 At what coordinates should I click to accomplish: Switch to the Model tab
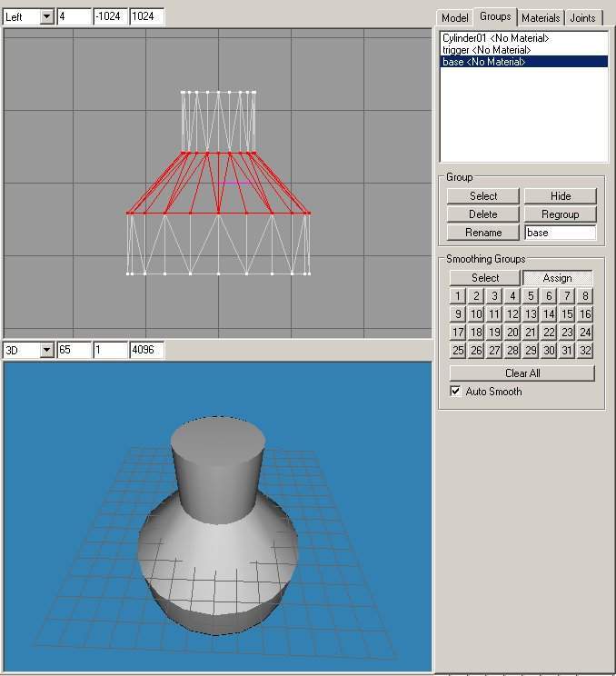click(454, 18)
